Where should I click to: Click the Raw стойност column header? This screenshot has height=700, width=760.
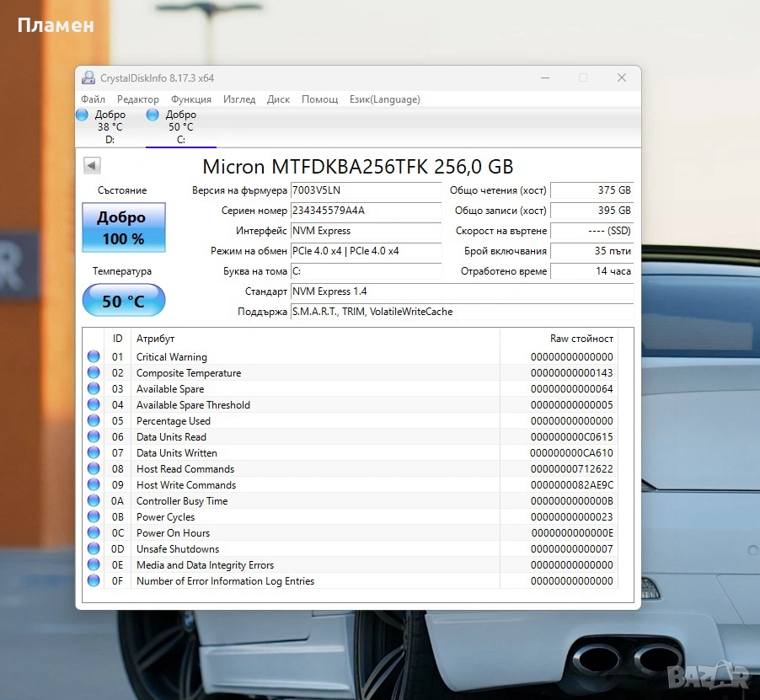point(581,339)
